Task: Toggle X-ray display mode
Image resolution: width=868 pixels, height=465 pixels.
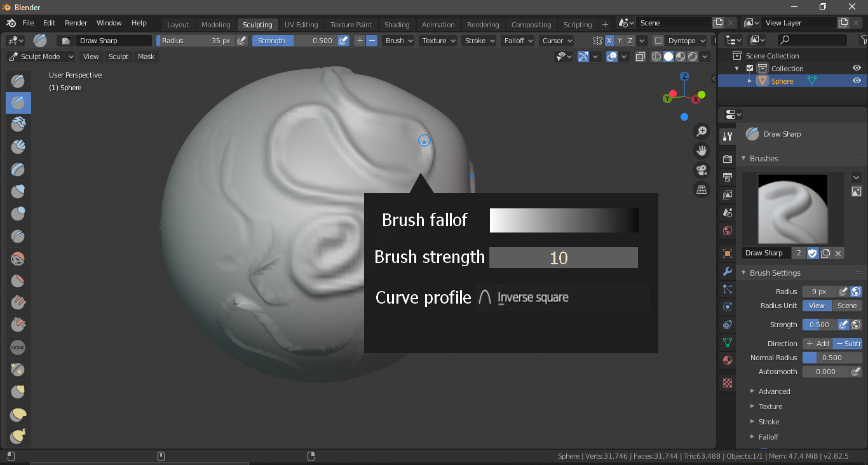Action: point(640,57)
